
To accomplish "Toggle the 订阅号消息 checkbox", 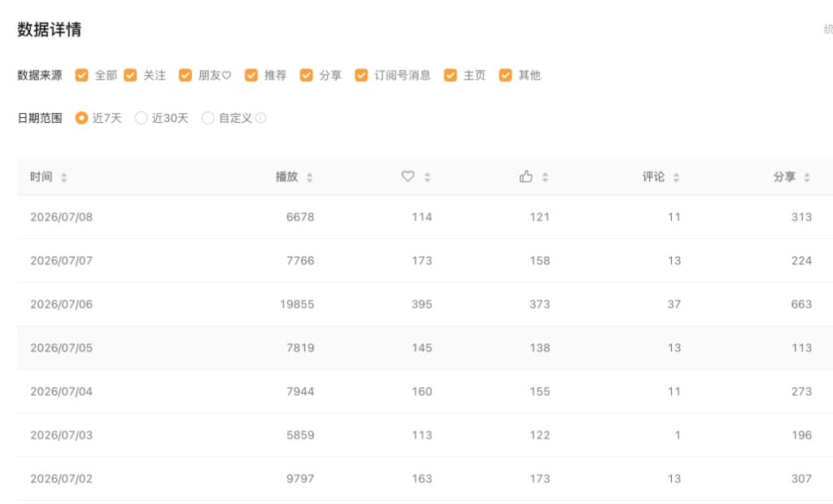I will (x=361, y=75).
